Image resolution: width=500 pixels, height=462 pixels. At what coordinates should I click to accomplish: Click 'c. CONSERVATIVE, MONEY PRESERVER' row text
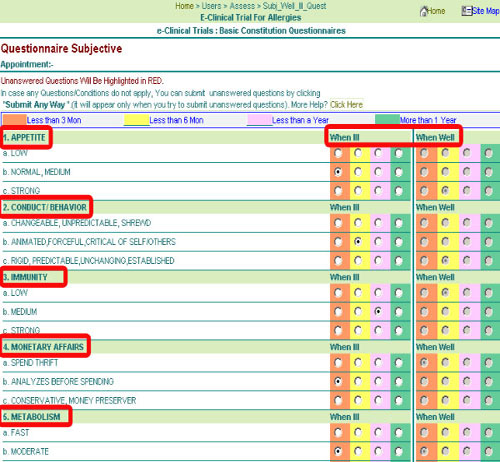pyautogui.click(x=69, y=400)
